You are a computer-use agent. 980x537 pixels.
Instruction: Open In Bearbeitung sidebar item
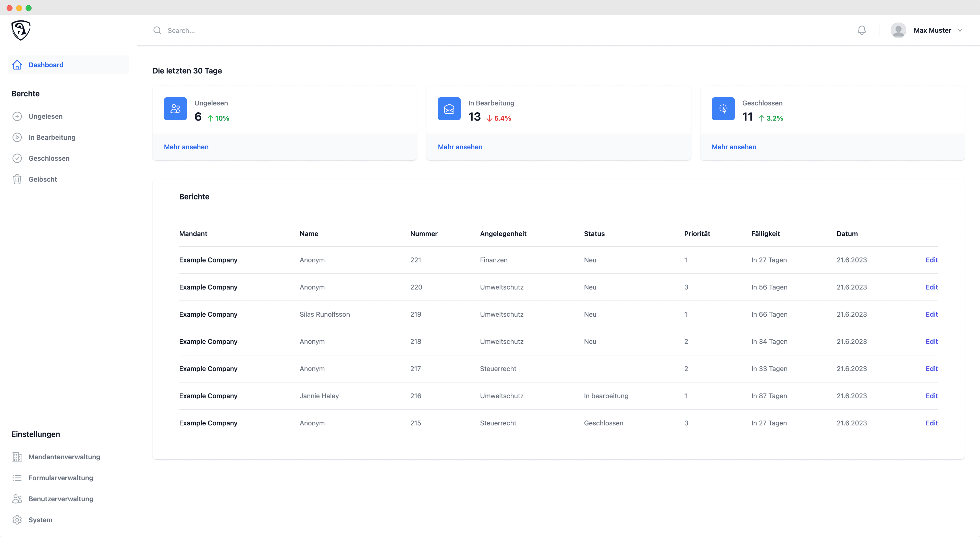(x=68, y=137)
